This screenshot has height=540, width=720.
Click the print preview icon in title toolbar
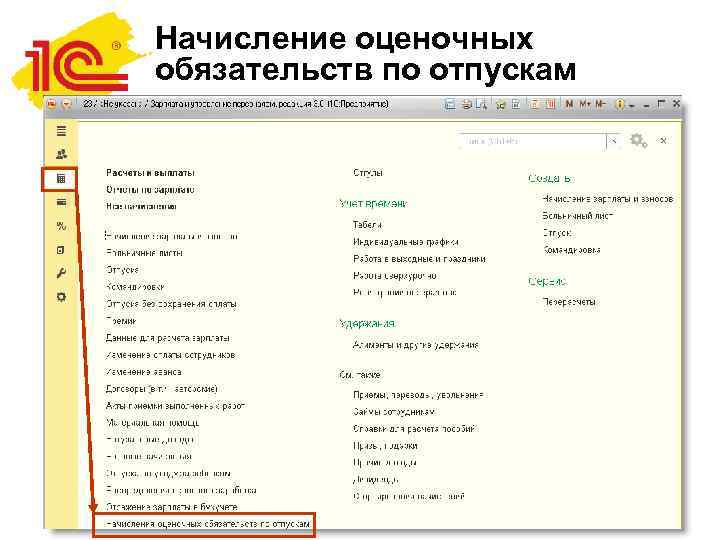coord(481,105)
